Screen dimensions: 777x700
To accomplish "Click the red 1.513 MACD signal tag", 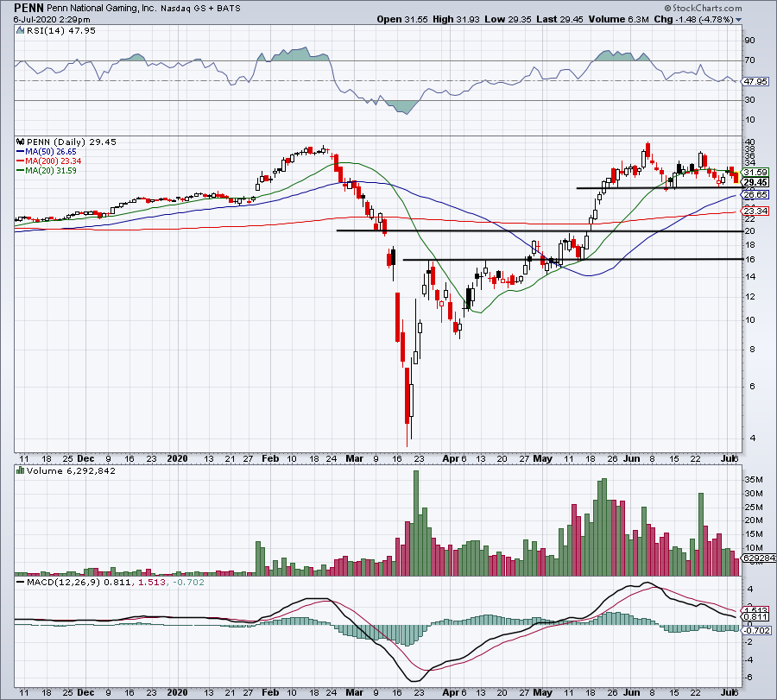I will (755, 610).
